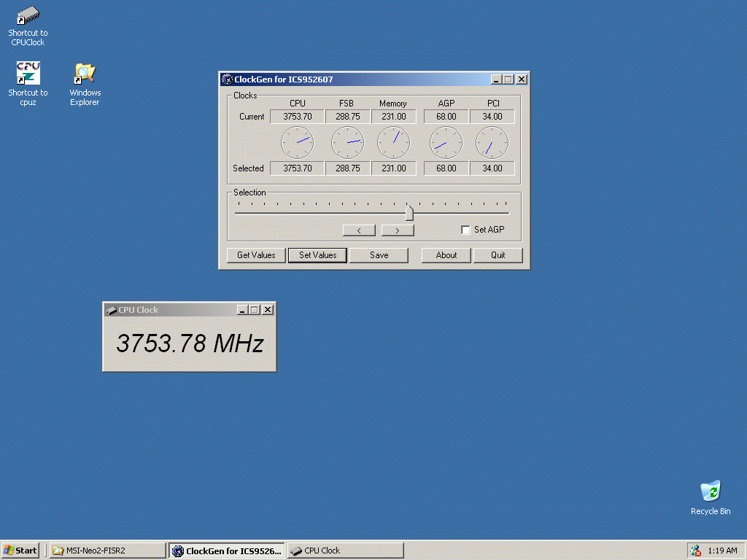The width and height of the screenshot is (747, 560).
Task: Click the Current PCI value 34.00 field
Action: tap(492, 117)
